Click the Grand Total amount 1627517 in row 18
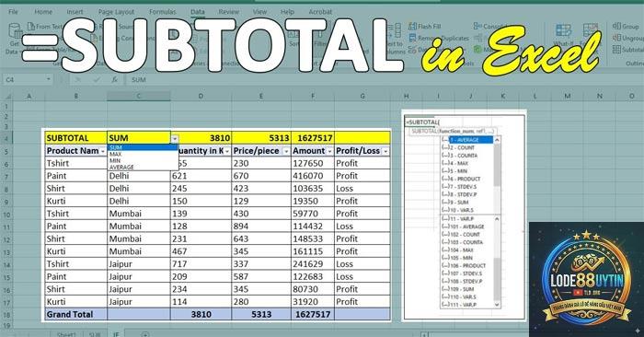 coord(313,314)
